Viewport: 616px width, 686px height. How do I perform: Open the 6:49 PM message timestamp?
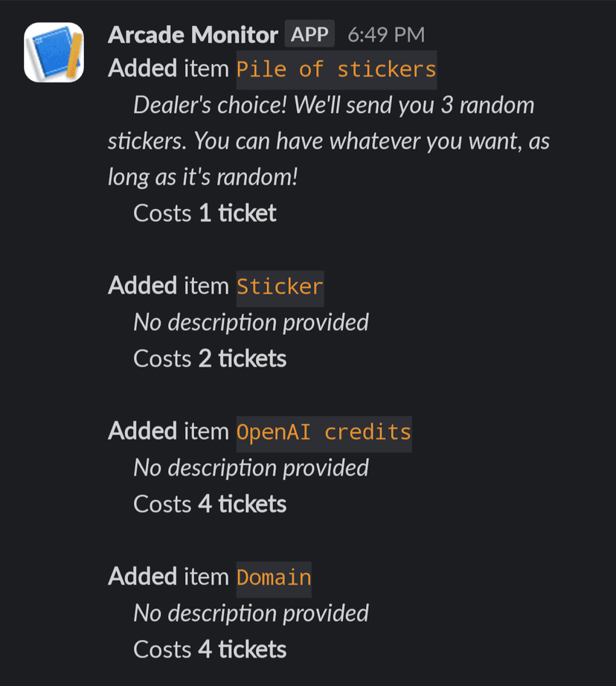(x=386, y=34)
